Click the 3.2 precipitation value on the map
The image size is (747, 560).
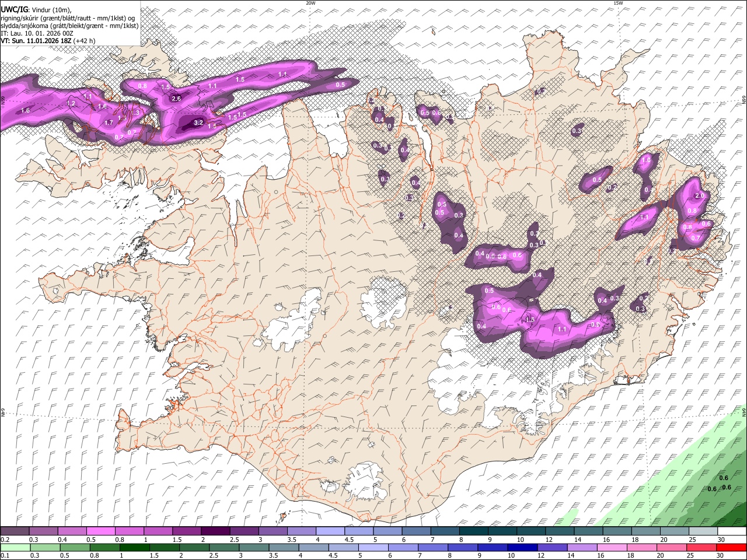198,123
